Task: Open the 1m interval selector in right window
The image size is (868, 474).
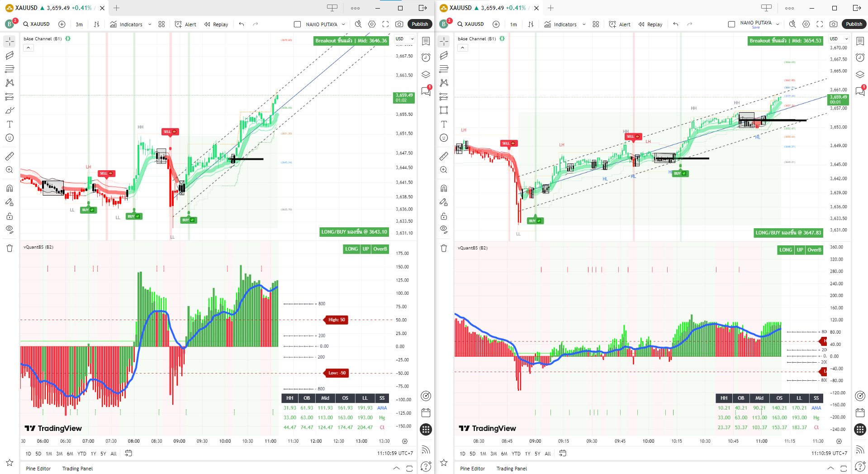Action: tap(513, 24)
